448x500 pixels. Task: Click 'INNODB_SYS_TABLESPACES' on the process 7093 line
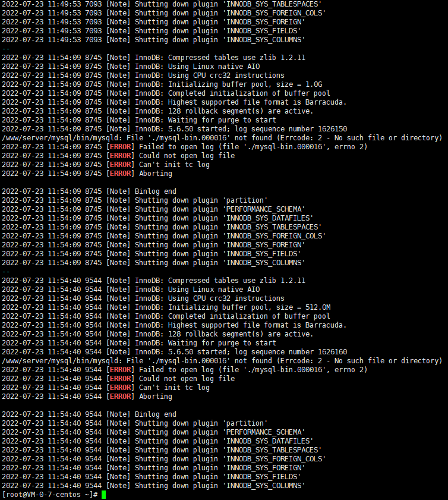(x=272, y=5)
